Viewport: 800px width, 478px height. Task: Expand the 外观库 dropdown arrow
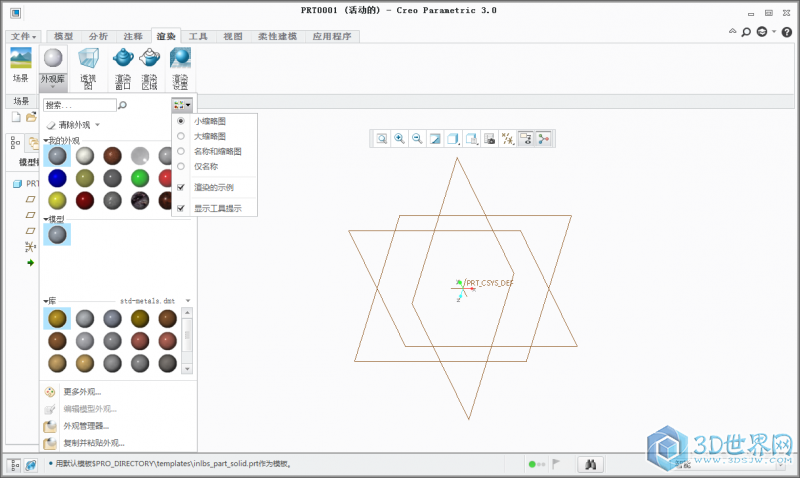click(x=53, y=87)
